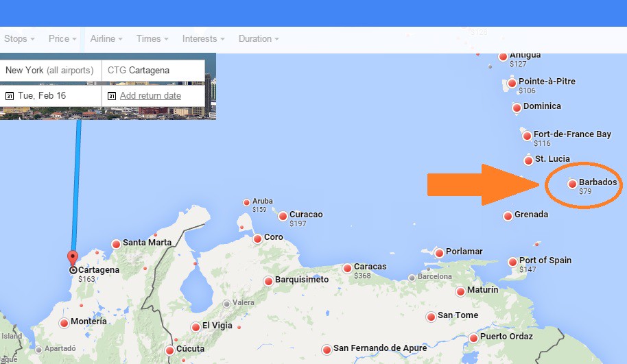This screenshot has width=627, height=364.
Task: Click the calendar icon beside Add return date
Action: click(112, 96)
